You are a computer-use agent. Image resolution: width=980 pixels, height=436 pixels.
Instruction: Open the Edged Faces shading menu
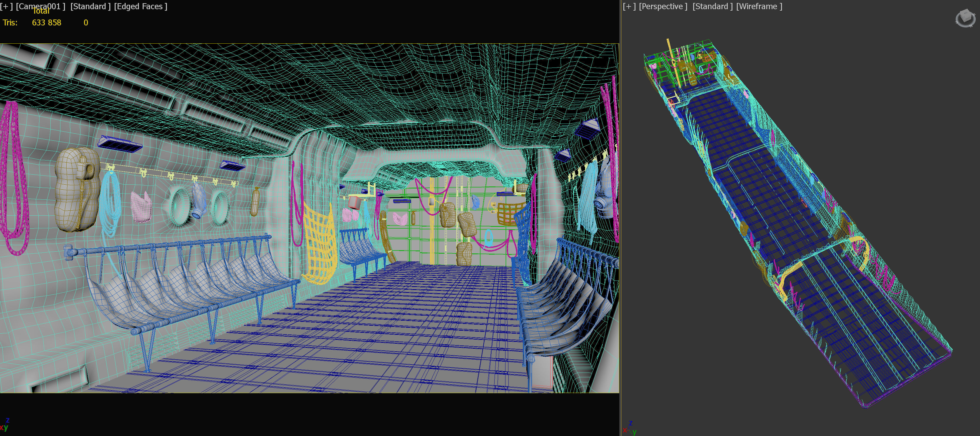140,6
